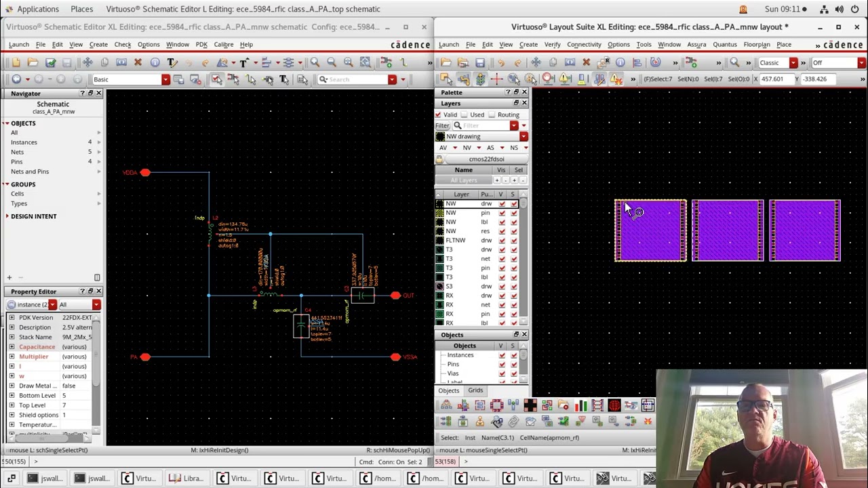
Task: Toggle selectability of NW lbl layer
Action: point(514,222)
